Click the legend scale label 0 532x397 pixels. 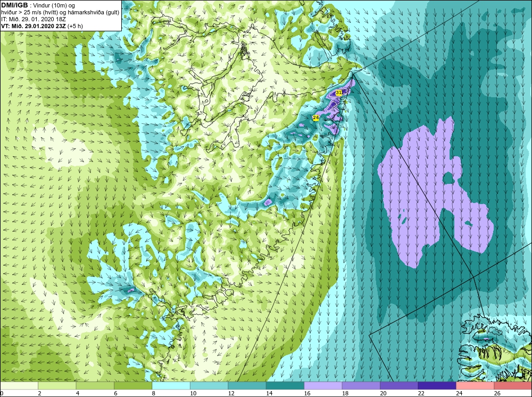point(2,394)
